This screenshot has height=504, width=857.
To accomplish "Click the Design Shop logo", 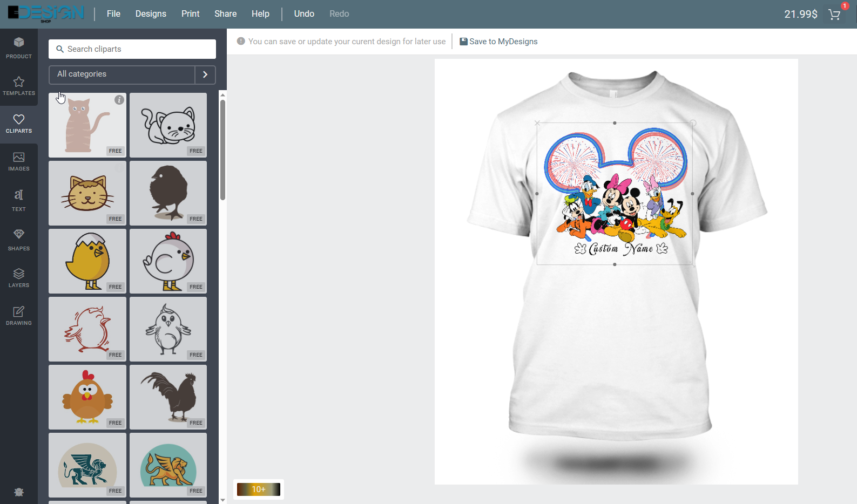I will (x=46, y=13).
